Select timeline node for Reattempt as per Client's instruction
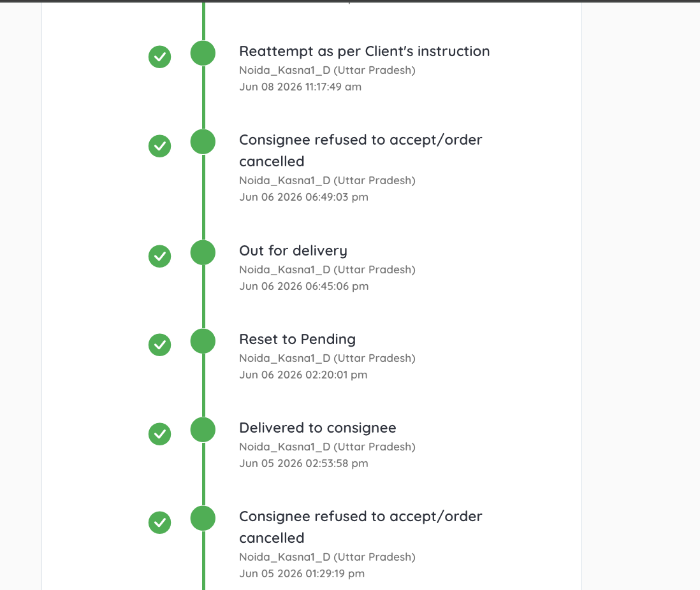Image resolution: width=700 pixels, height=590 pixels. (203, 53)
